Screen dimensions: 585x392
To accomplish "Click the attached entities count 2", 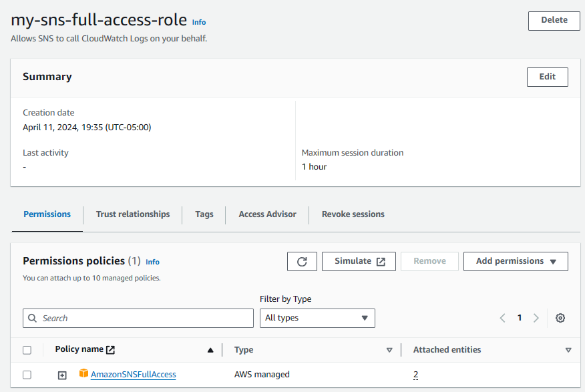I will pos(415,375).
